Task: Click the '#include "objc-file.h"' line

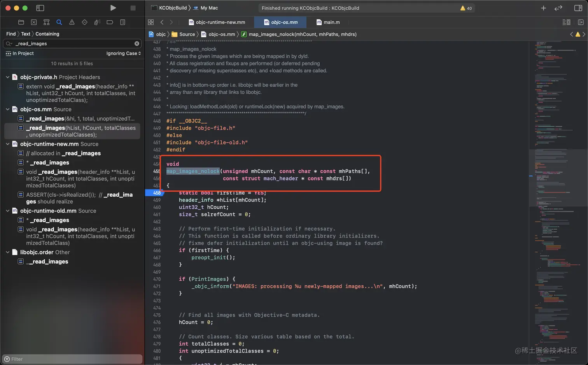Action: [201, 128]
